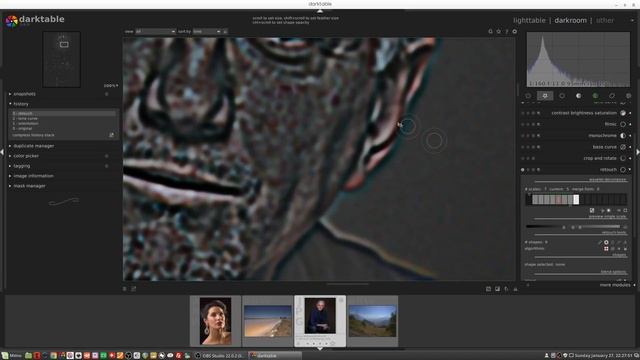Expand the contrast brightness saturation module
The height and width of the screenshot is (360, 640).
584,113
